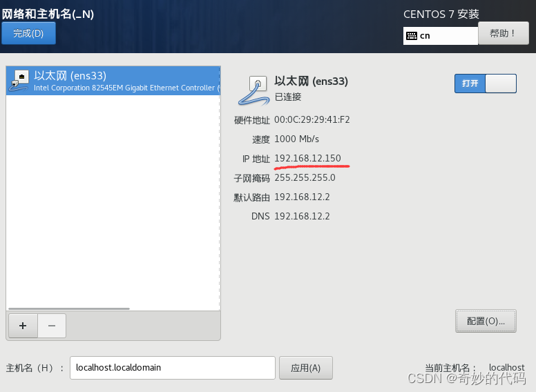Click the large network cable icon
This screenshot has height=392, width=536.
(x=253, y=90)
